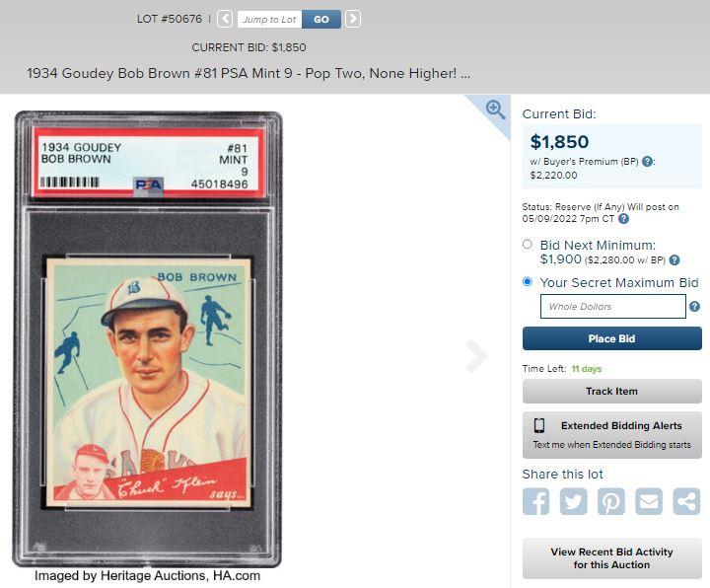Share this lot by email
This screenshot has height=588, width=710.
pyautogui.click(x=649, y=501)
